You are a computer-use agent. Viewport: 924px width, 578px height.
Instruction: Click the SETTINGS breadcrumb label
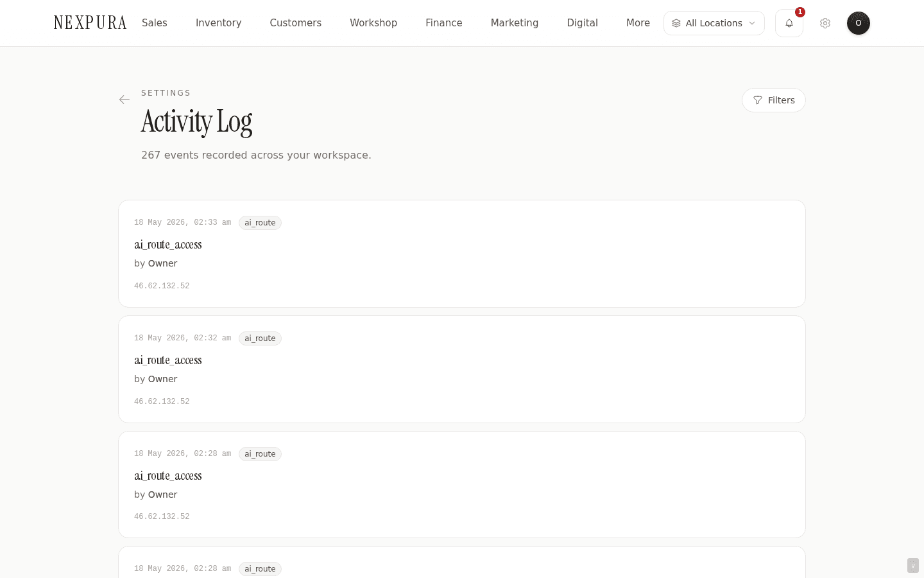tap(166, 93)
